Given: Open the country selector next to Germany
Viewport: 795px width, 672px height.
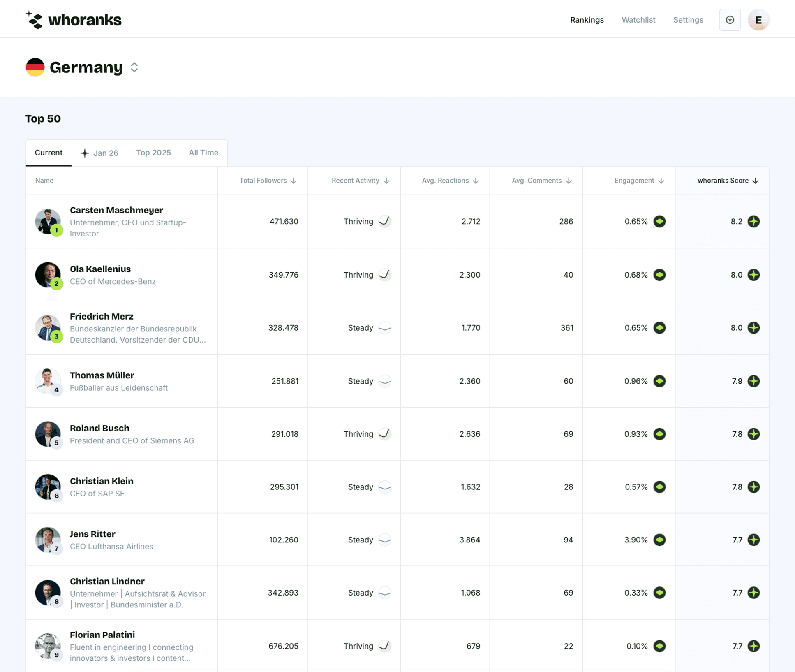Looking at the screenshot, I should click(x=134, y=67).
